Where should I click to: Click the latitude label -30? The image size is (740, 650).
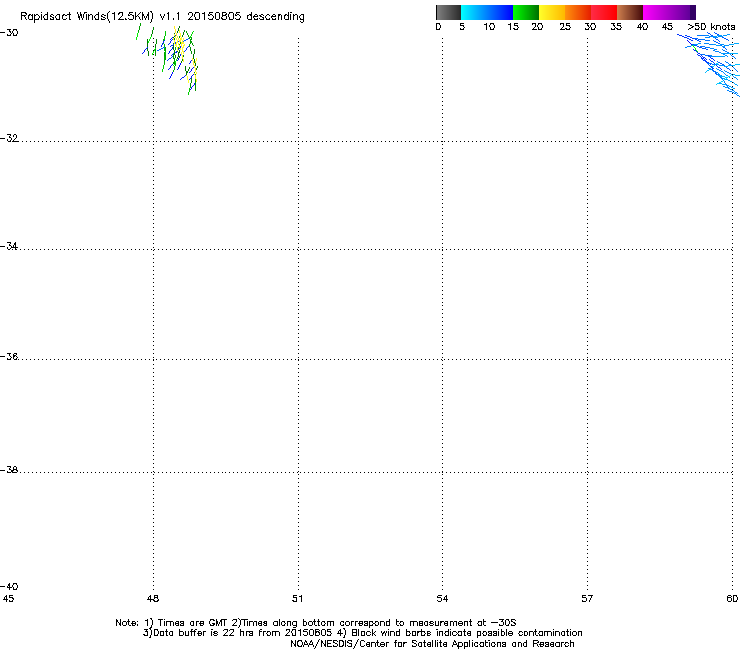click(x=9, y=32)
